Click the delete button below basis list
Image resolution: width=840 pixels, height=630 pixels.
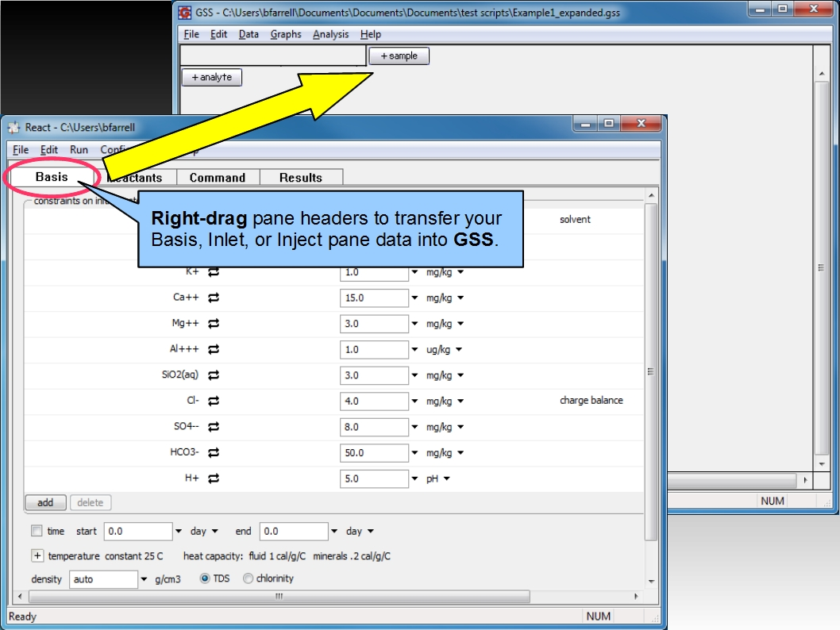coord(90,502)
